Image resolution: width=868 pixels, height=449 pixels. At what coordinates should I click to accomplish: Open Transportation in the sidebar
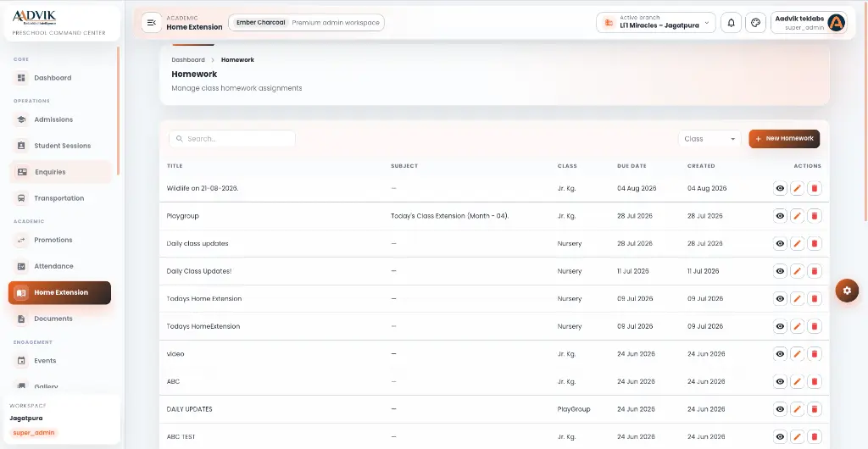[x=60, y=198]
